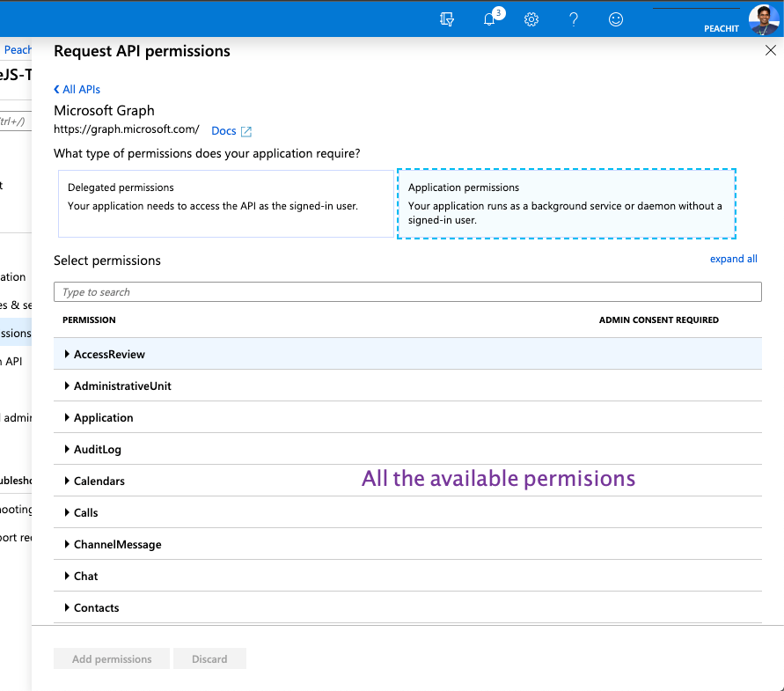The width and height of the screenshot is (784, 691).
Task: Go back via the All APIs link
Action: [77, 89]
